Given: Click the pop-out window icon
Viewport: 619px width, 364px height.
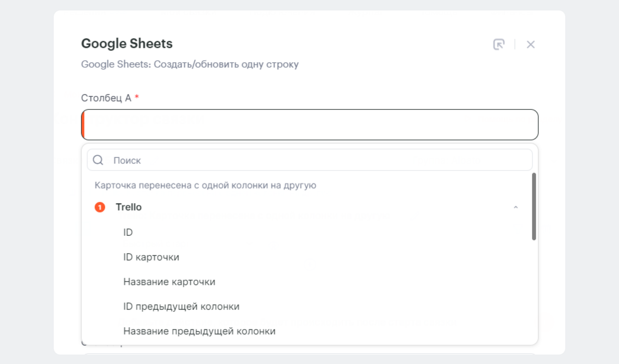Looking at the screenshot, I should click(x=499, y=44).
